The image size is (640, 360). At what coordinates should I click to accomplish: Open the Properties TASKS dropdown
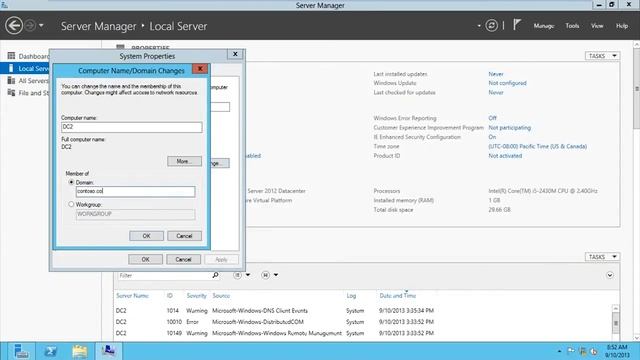(602, 56)
